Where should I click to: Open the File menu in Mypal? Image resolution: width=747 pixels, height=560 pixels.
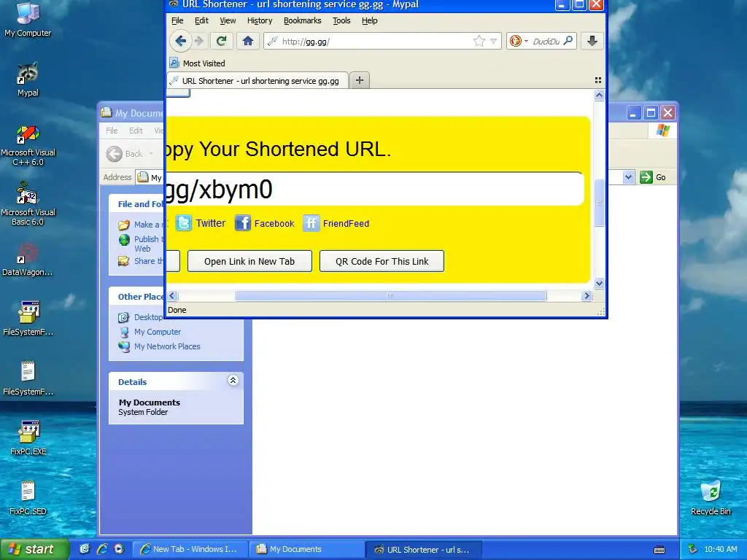click(177, 20)
